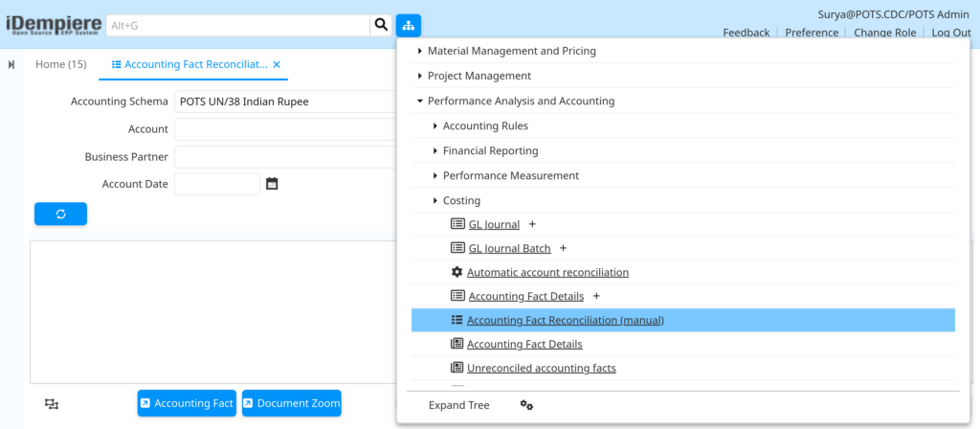980x429 pixels.
Task: Click the Business Partner input field
Action: coord(285,157)
